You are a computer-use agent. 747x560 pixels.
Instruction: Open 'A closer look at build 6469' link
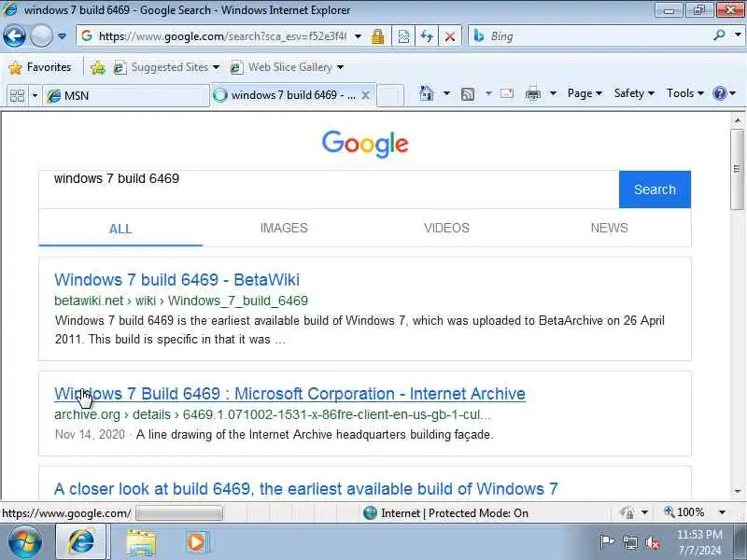306,489
